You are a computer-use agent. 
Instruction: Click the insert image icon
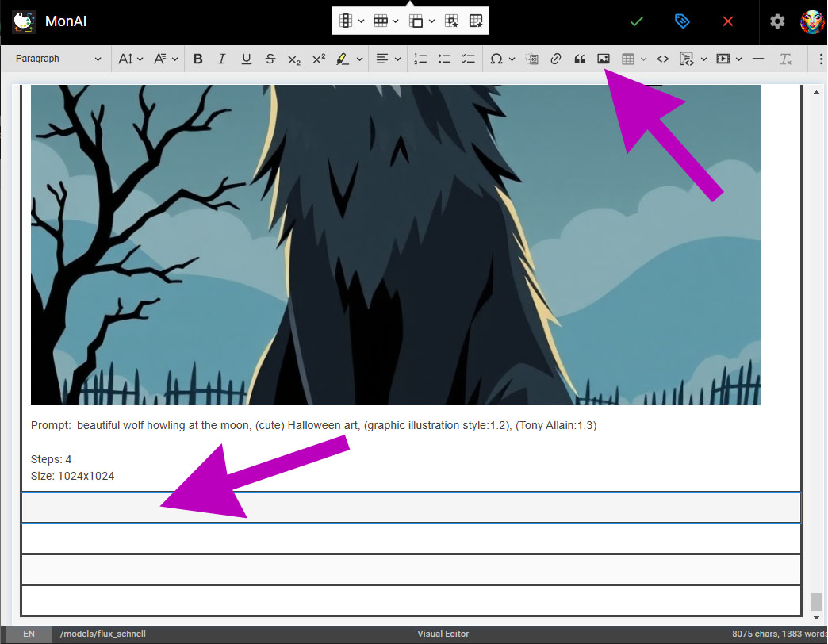click(603, 59)
